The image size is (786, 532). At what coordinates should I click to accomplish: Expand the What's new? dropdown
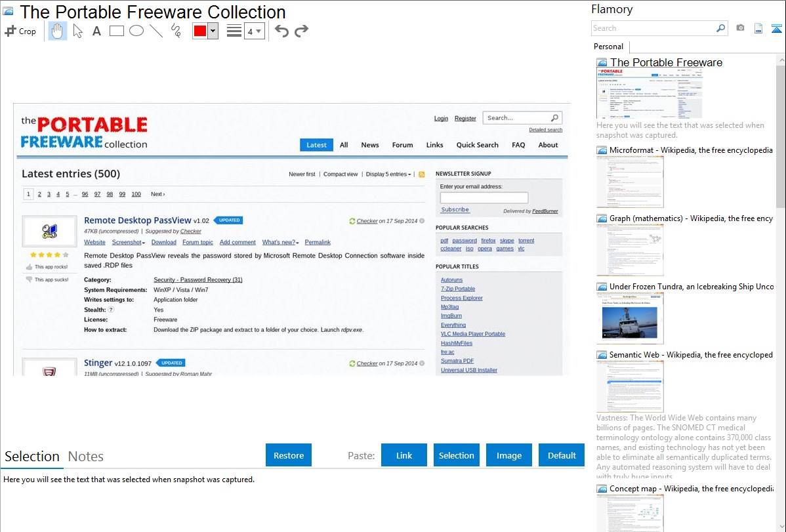[280, 242]
